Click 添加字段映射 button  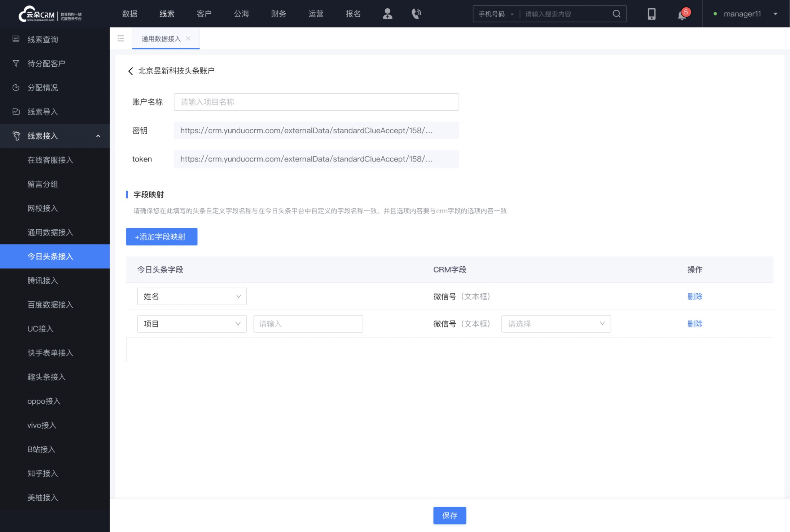coord(161,236)
